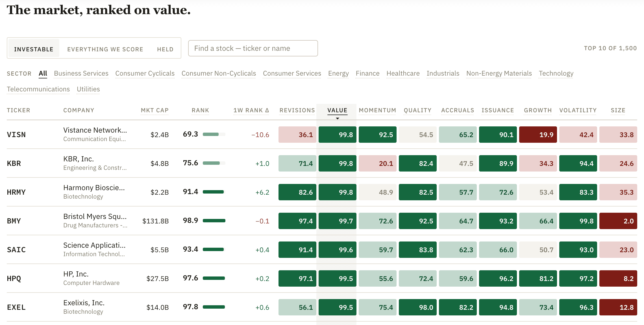Image resolution: width=644 pixels, height=325 pixels.
Task: Open the EXEL ticker
Action: 16,307
